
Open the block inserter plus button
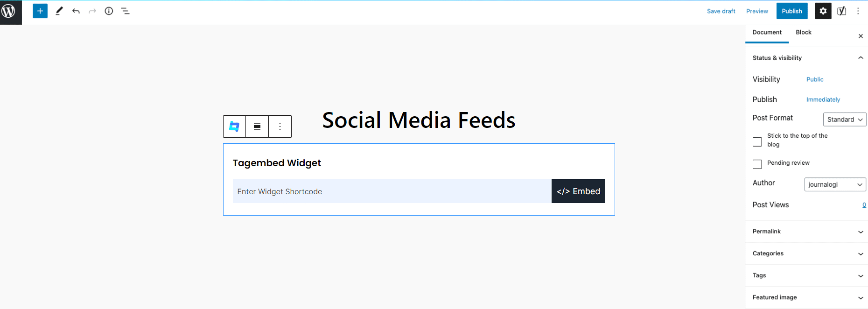40,11
